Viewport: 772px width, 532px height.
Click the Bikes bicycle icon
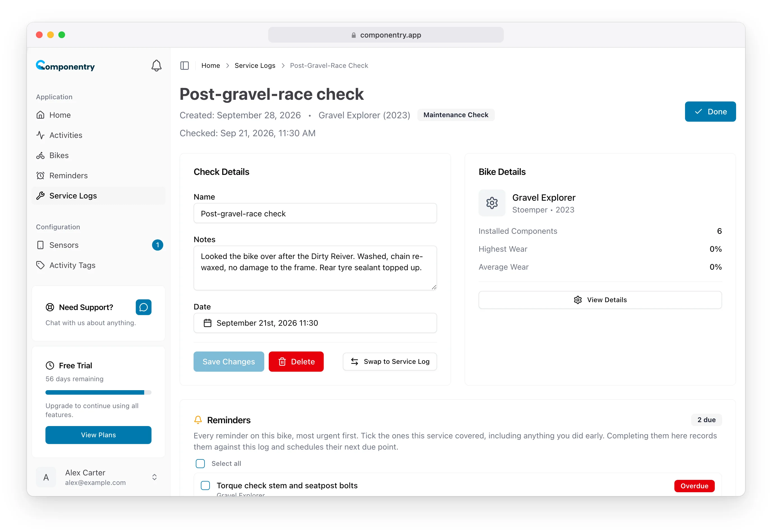40,155
